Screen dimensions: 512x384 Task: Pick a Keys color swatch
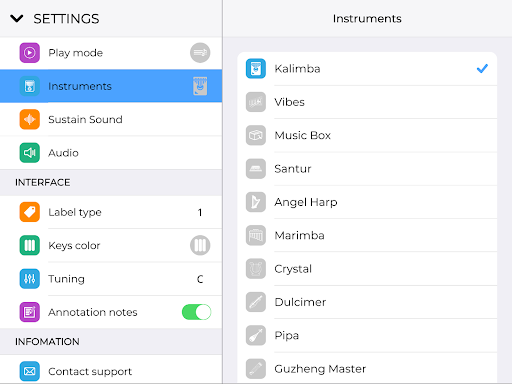200,245
